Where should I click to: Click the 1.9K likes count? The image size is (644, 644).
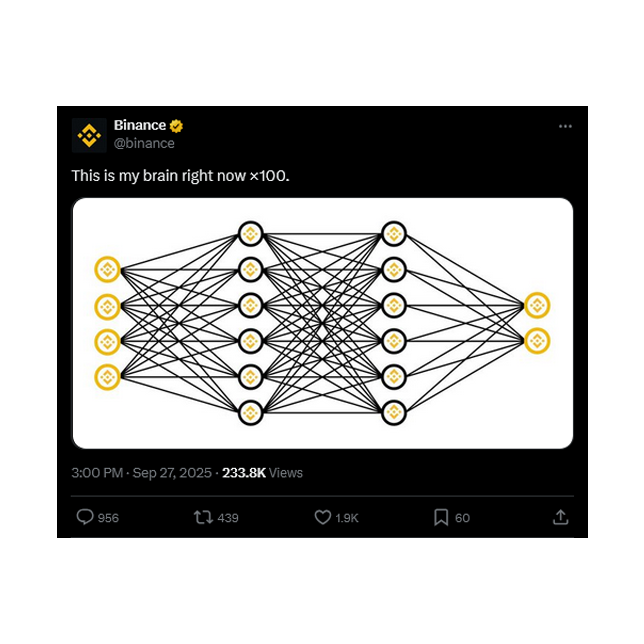click(347, 518)
